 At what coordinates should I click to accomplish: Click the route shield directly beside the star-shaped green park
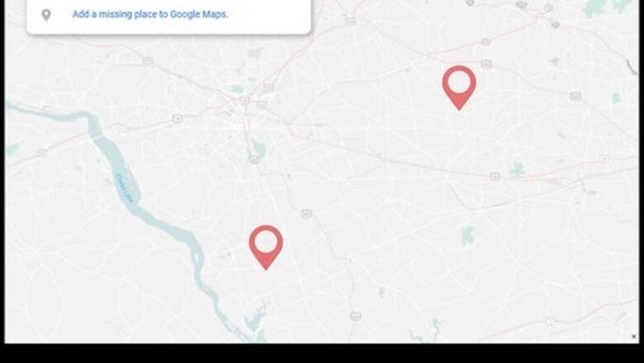[x=495, y=177]
